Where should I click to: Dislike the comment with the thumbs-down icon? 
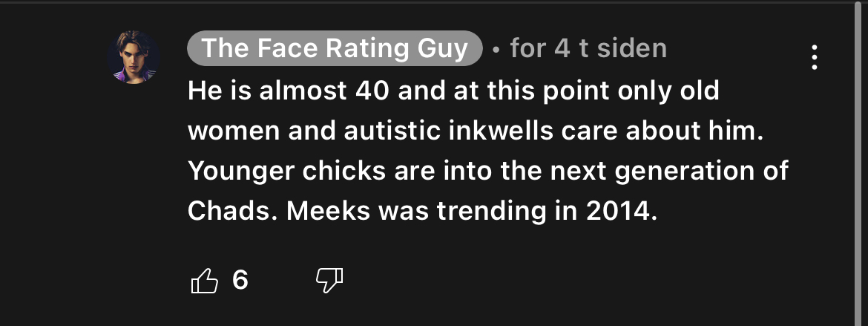click(x=329, y=281)
